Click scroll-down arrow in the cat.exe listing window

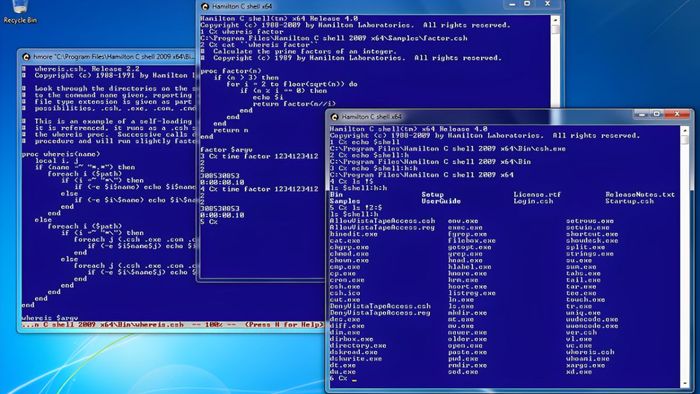coord(685,383)
